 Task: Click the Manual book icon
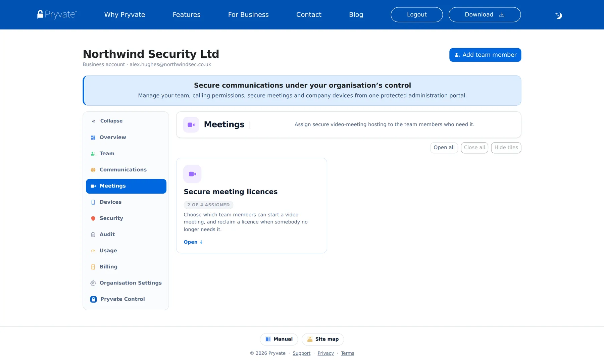(268, 339)
